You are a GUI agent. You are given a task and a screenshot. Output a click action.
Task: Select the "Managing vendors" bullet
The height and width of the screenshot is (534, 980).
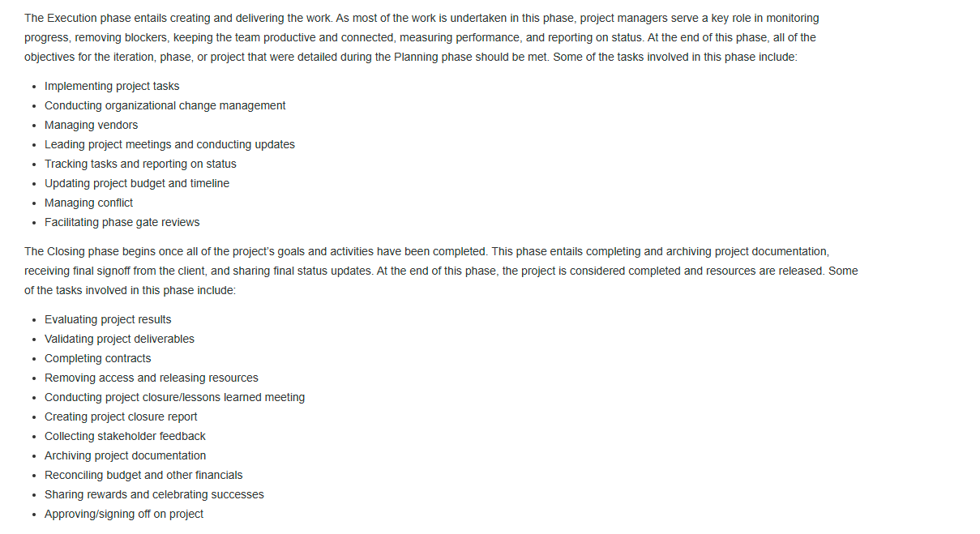coord(91,125)
